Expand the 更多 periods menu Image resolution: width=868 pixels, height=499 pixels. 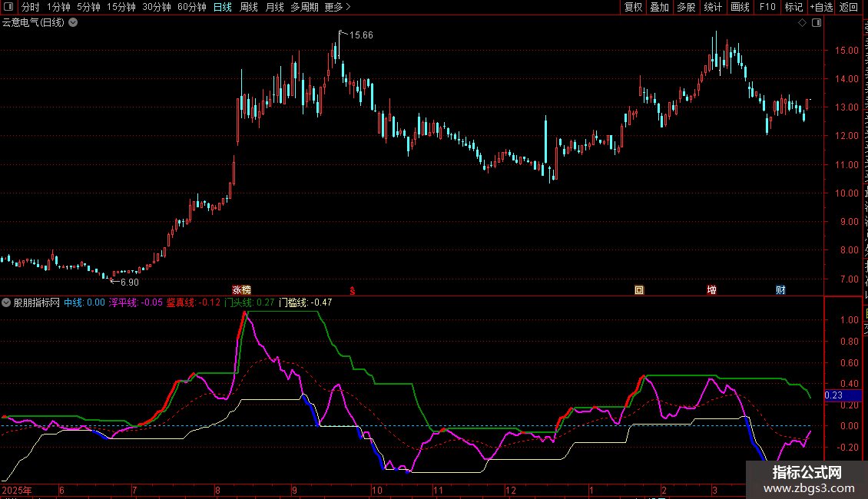(337, 7)
